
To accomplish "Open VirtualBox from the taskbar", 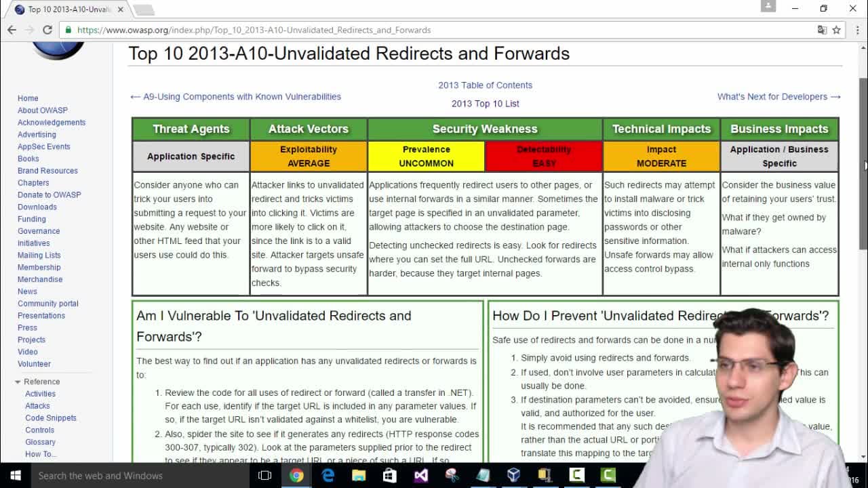I will point(513,475).
